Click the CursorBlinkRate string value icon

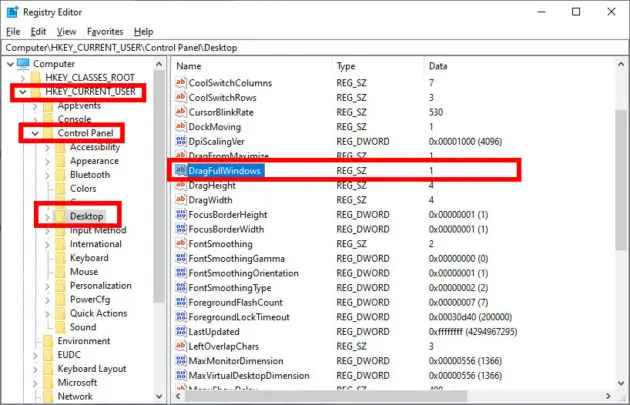tap(181, 112)
